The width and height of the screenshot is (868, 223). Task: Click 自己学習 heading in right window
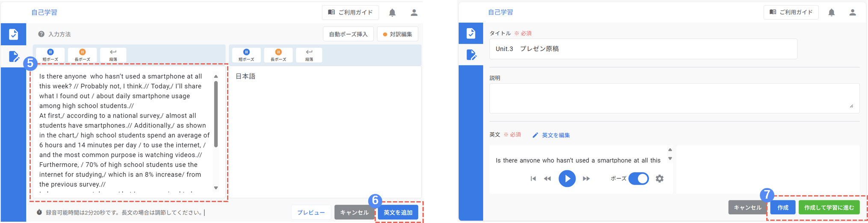[500, 12]
